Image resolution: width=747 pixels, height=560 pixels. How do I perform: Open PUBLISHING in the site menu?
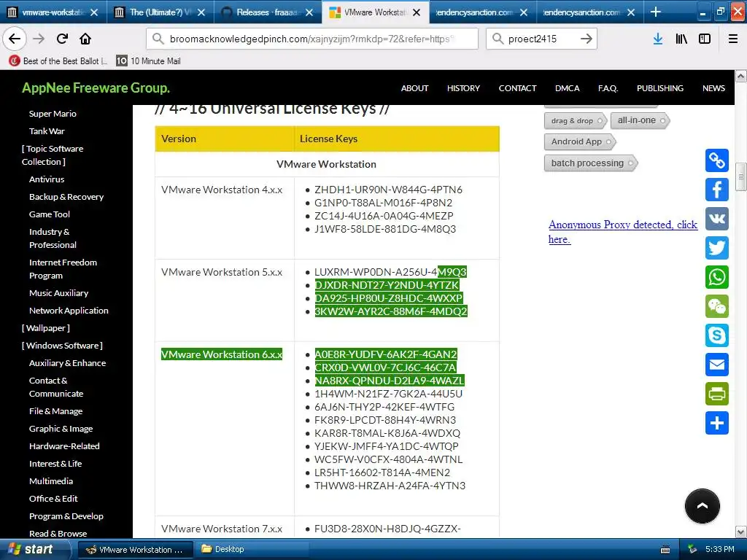pyautogui.click(x=659, y=88)
